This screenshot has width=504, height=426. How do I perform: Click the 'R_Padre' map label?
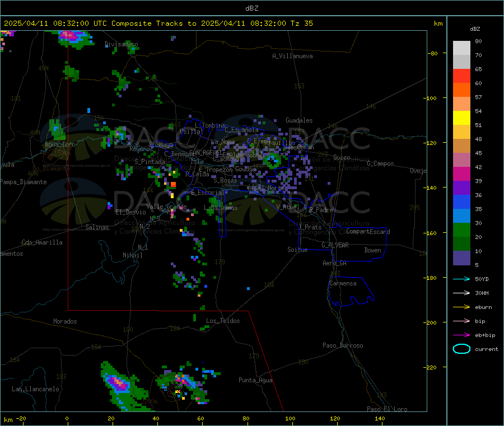pyautogui.click(x=321, y=210)
